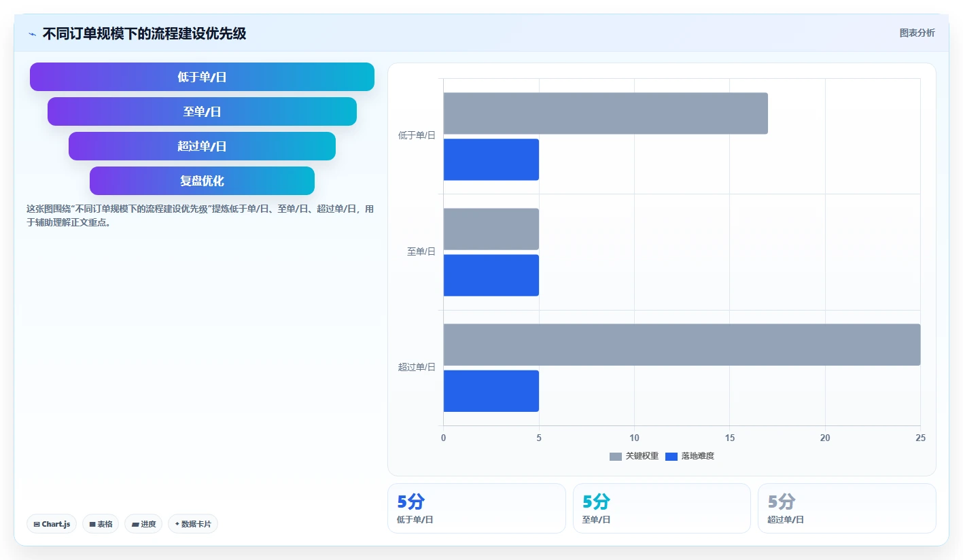Select the 超过单/日 funnel stage
This screenshot has width=963, height=560.
(202, 146)
